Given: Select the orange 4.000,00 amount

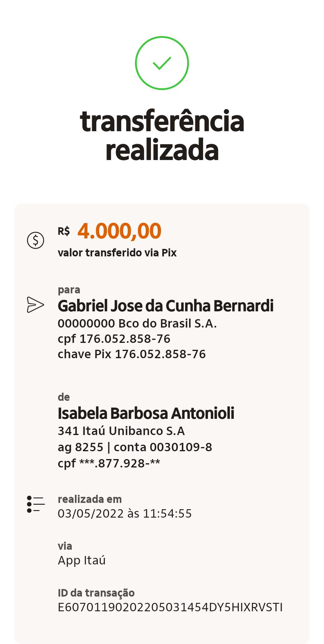Looking at the screenshot, I should (119, 231).
